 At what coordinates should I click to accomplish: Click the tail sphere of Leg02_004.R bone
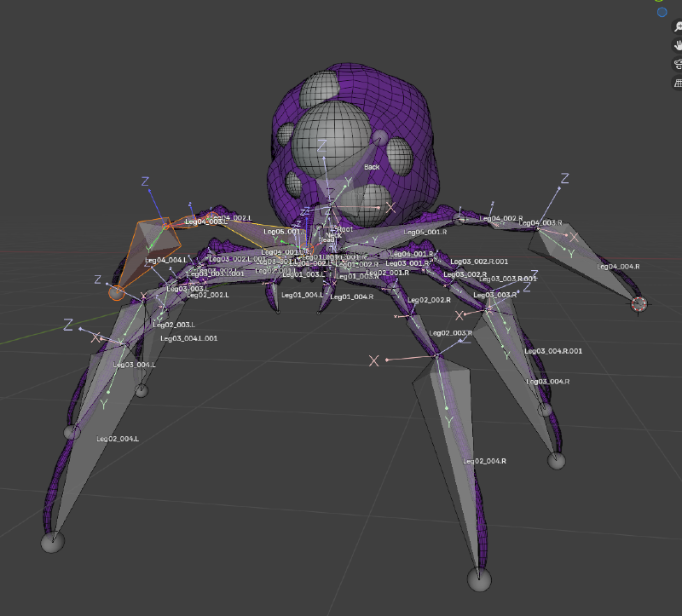479,579
